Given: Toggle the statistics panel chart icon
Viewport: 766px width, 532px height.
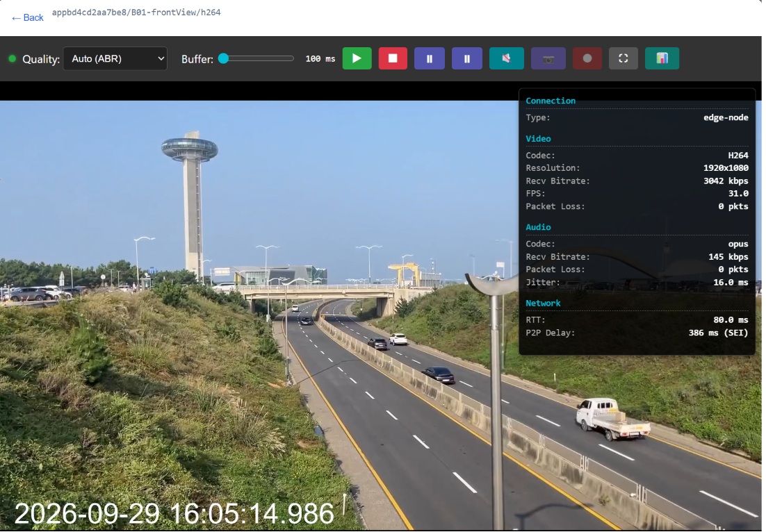Looking at the screenshot, I should click(662, 58).
